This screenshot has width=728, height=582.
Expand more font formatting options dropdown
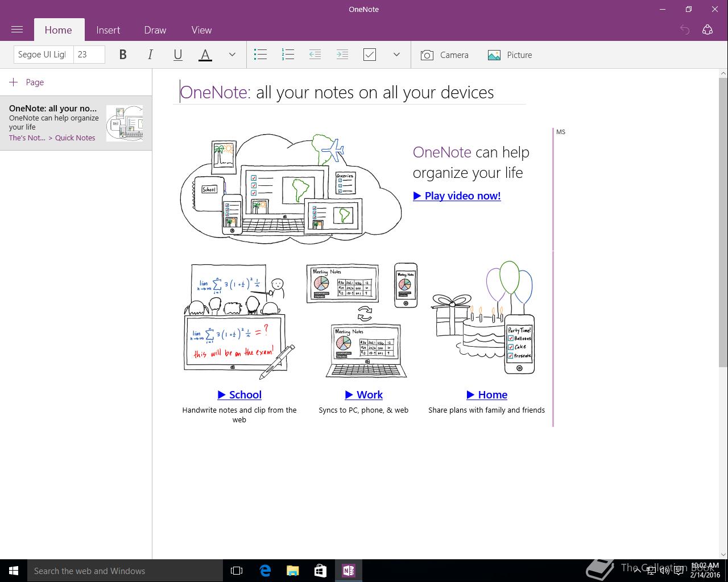[232, 55]
